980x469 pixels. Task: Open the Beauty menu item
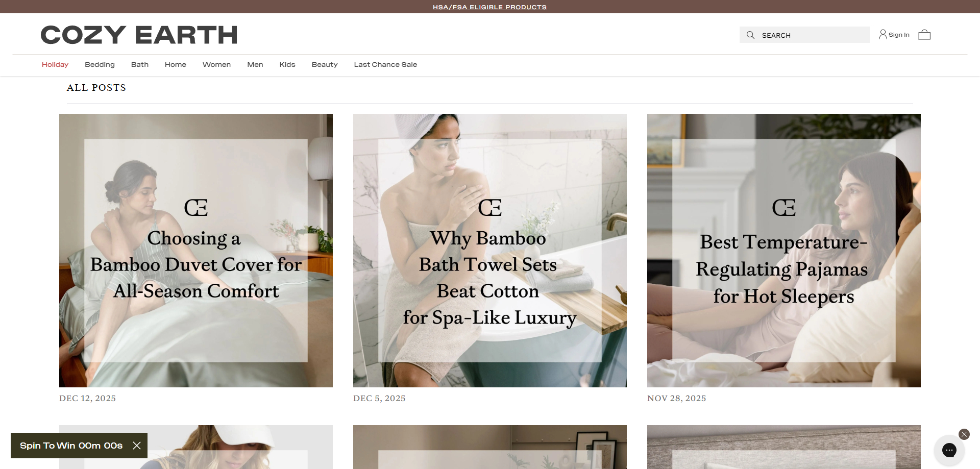pyautogui.click(x=325, y=64)
